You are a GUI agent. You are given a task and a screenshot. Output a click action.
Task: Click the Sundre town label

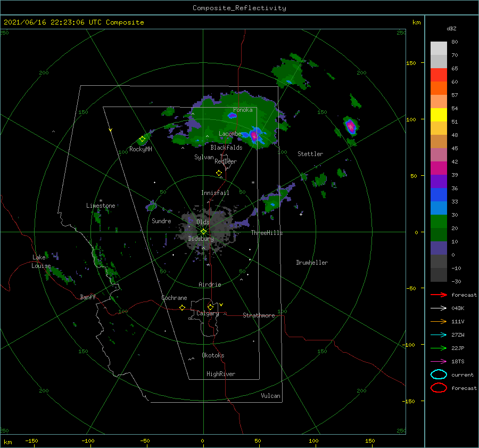click(x=161, y=221)
